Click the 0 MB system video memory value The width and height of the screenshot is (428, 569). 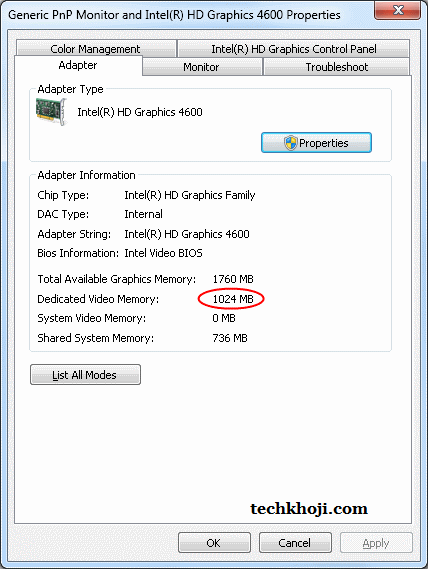click(x=224, y=318)
